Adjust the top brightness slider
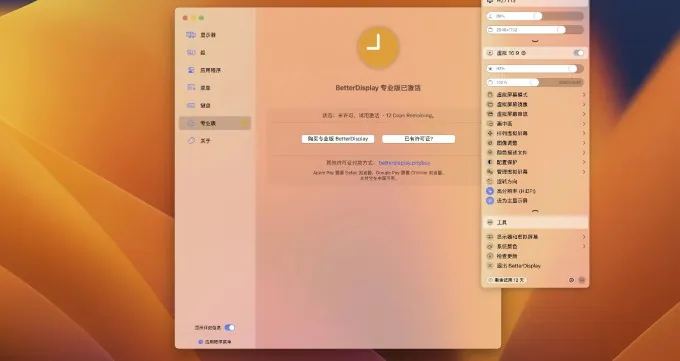The width and height of the screenshot is (680, 361). [x=535, y=16]
